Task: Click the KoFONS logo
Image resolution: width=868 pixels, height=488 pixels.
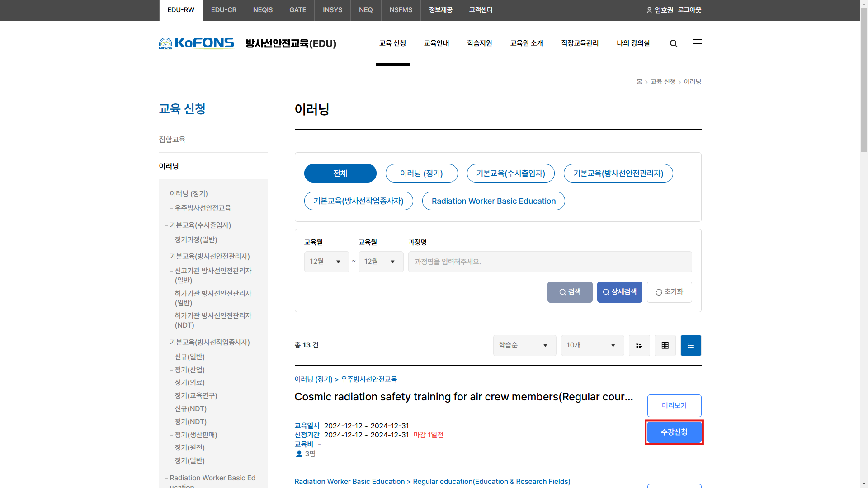Action: (197, 43)
